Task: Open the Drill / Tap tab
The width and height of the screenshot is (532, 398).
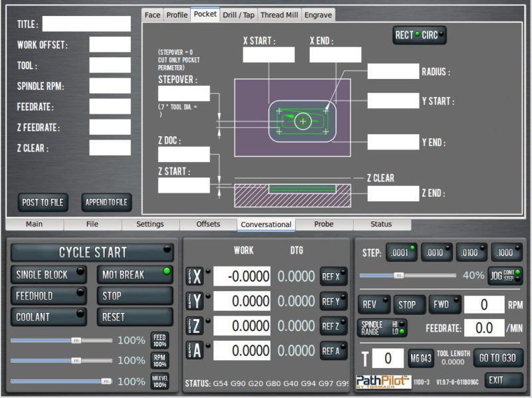Action: point(238,15)
